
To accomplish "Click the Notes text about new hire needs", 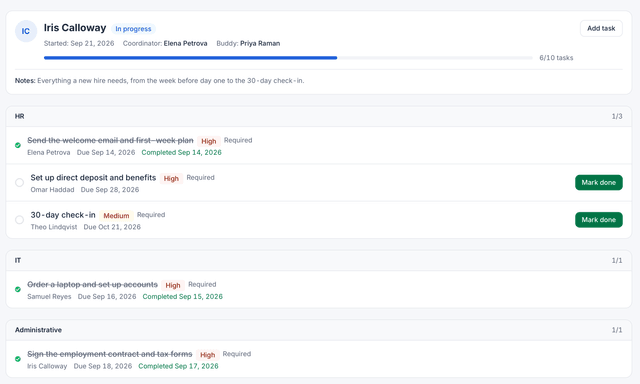I will click(160, 81).
